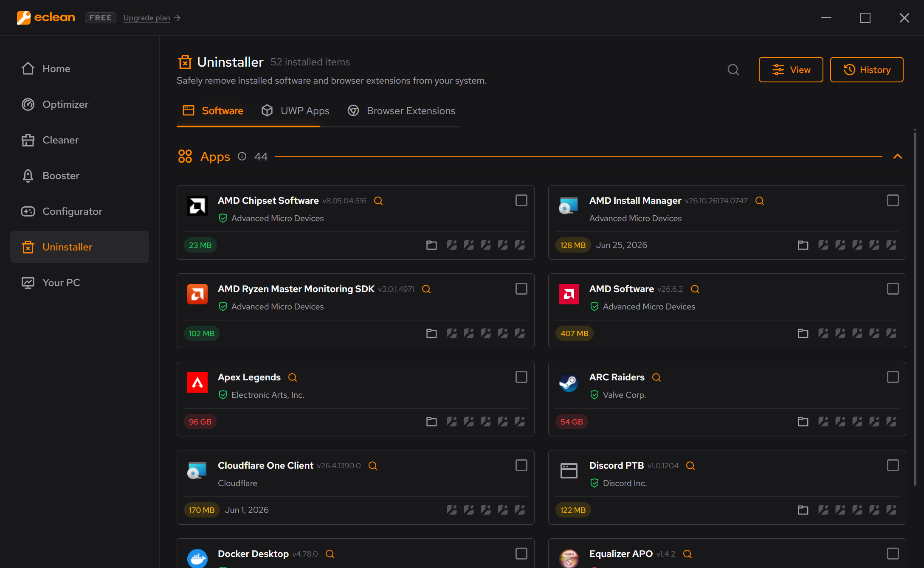Click the 52 installed items count

click(x=310, y=62)
